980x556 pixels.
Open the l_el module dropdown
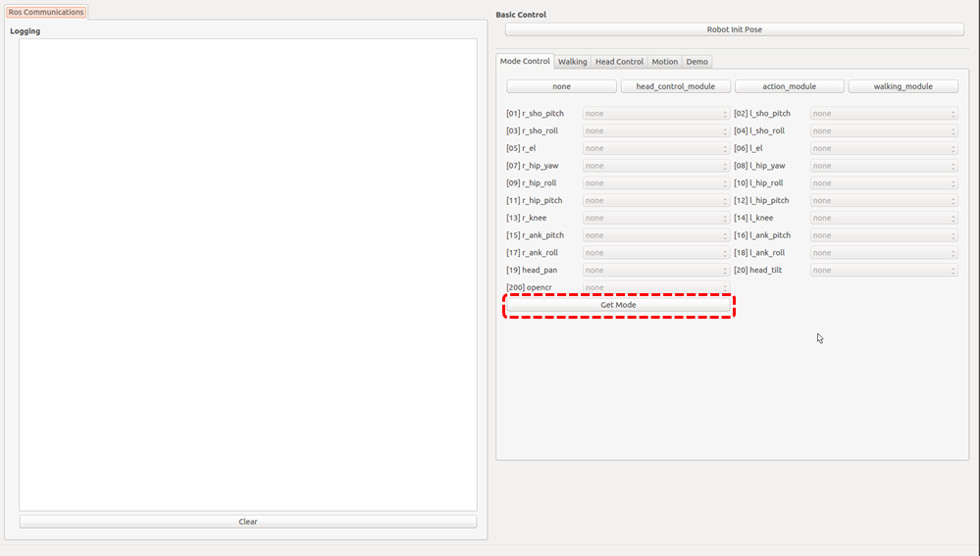coord(884,149)
